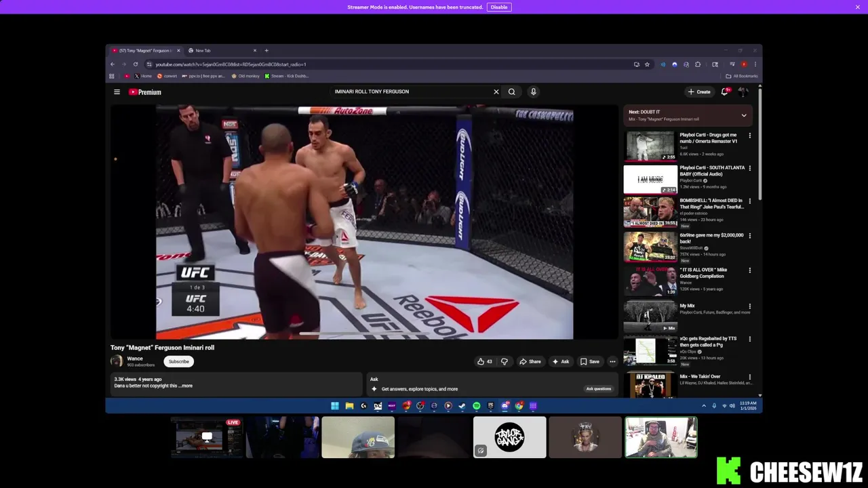
Task: Open Stream - Kick Dashboard bookmark
Action: coord(287,76)
